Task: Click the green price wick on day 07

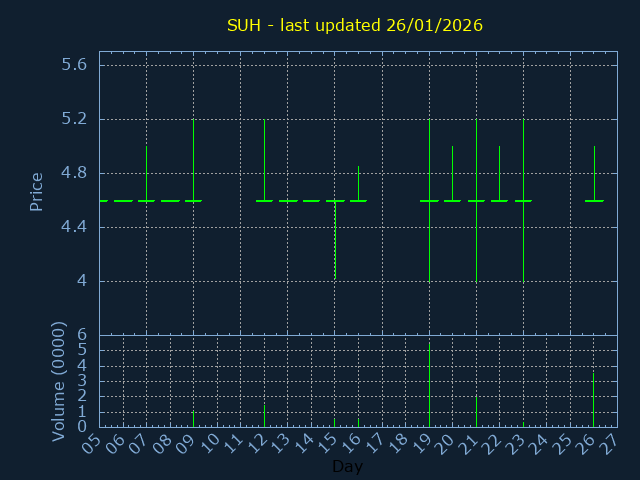Action: click(147, 172)
